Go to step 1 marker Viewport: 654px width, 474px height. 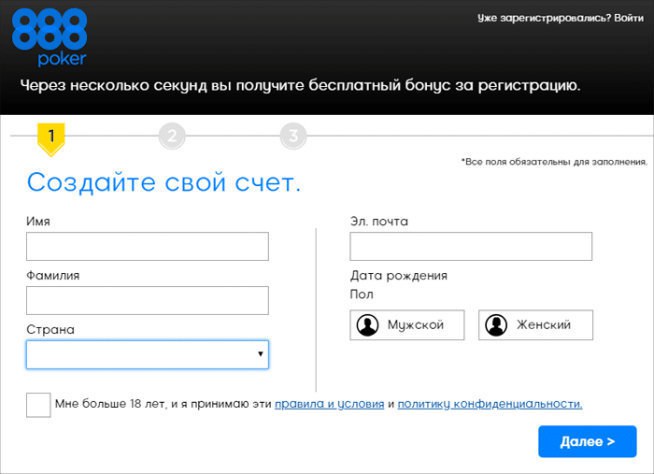coord(51,139)
